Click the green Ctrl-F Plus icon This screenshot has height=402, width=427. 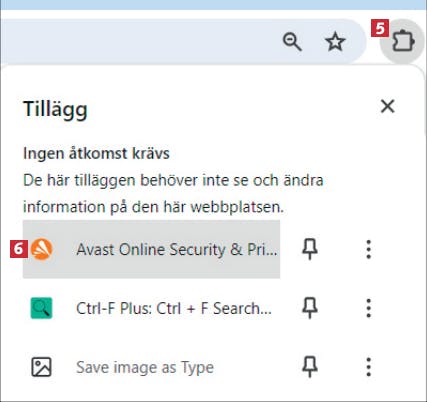pos(41,308)
